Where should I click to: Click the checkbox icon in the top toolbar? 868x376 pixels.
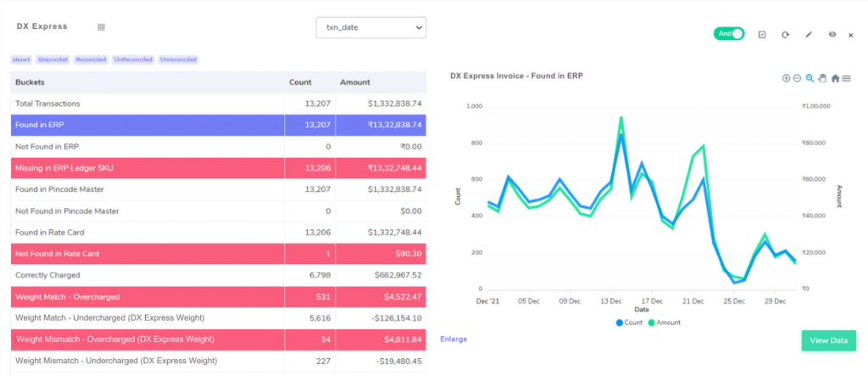click(x=762, y=35)
